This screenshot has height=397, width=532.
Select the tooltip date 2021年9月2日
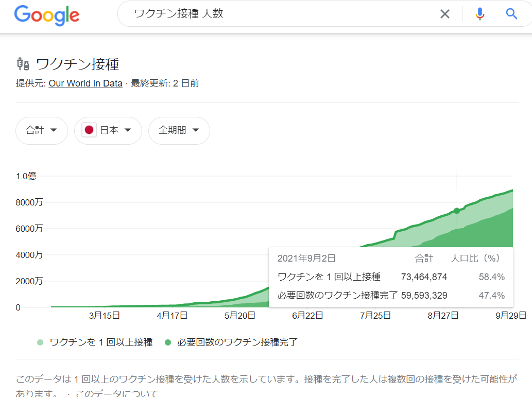(306, 258)
